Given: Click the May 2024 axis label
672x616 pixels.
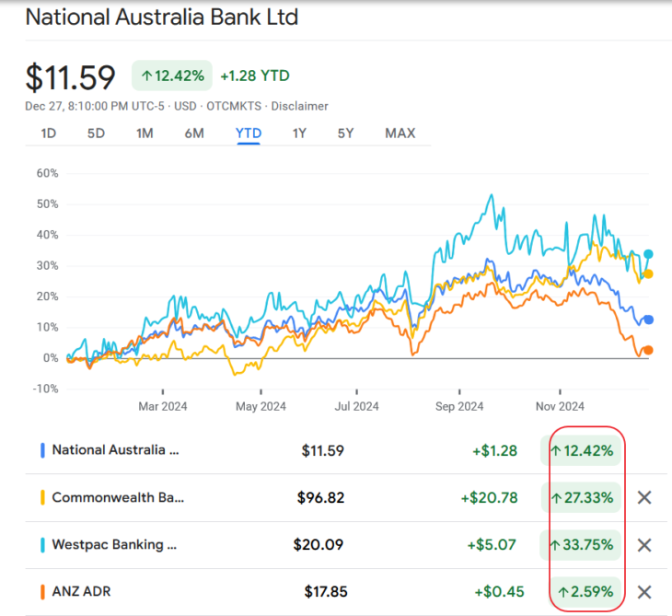Looking at the screenshot, I should click(x=261, y=406).
